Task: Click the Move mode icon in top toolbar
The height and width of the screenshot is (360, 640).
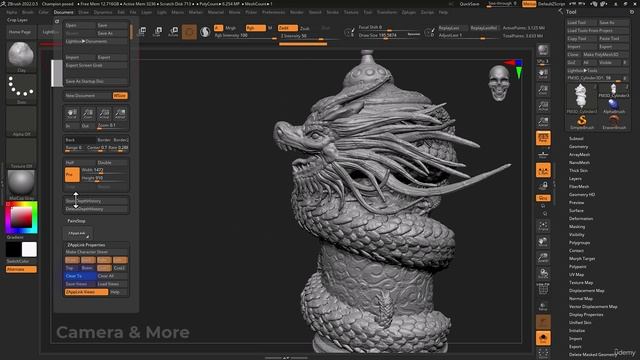Action: tap(142, 31)
